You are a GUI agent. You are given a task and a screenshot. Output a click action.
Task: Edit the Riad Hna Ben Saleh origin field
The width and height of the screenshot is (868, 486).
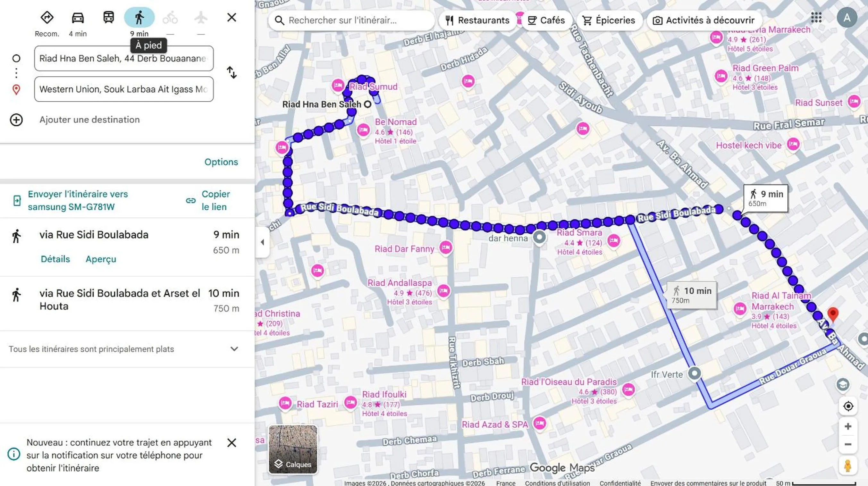[124, 58]
